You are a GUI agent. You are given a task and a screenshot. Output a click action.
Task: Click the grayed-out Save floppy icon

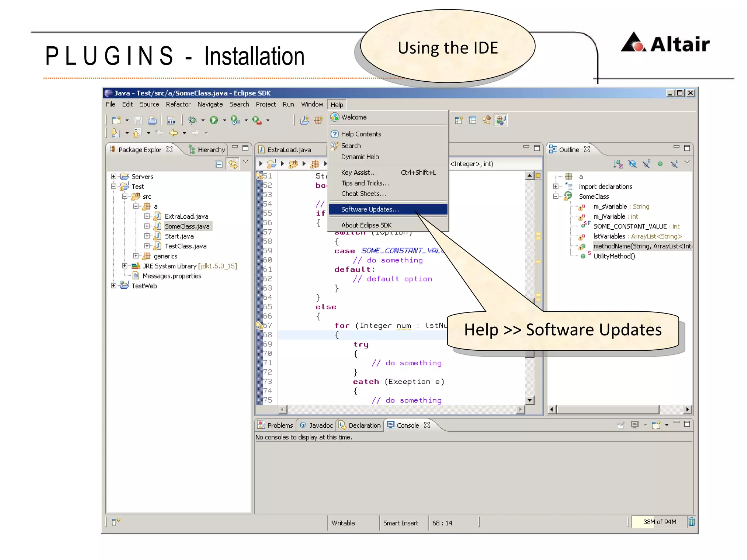(x=138, y=120)
